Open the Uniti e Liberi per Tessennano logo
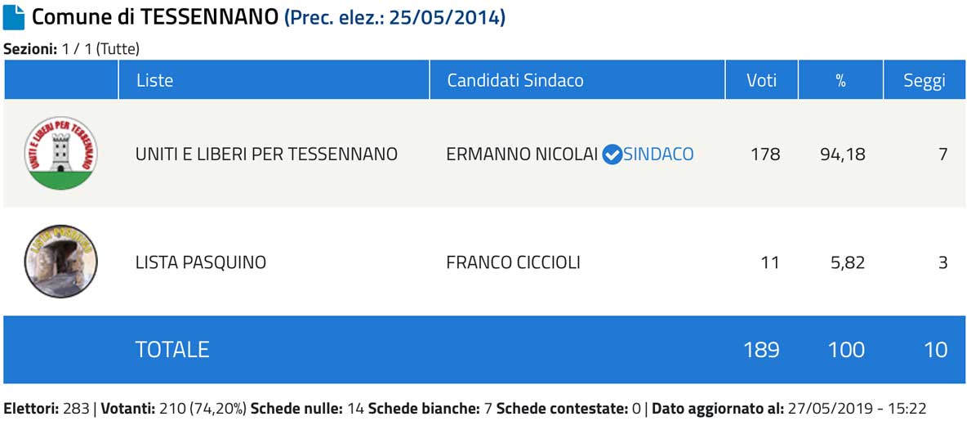Viewport: 980px width, 439px height. pos(60,153)
